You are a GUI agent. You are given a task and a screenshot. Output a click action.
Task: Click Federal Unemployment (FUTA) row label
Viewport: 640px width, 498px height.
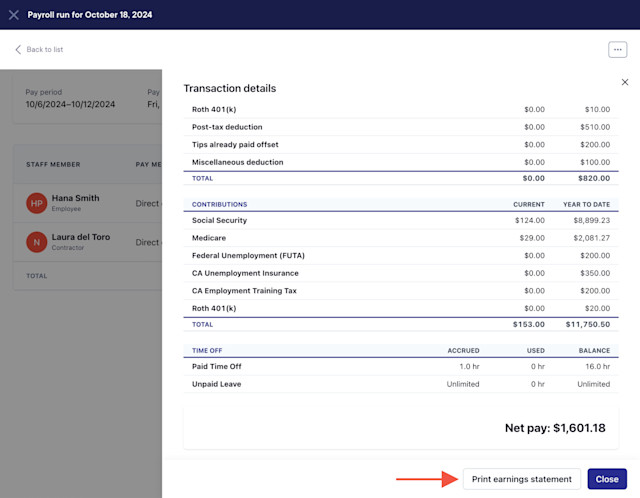248,256
